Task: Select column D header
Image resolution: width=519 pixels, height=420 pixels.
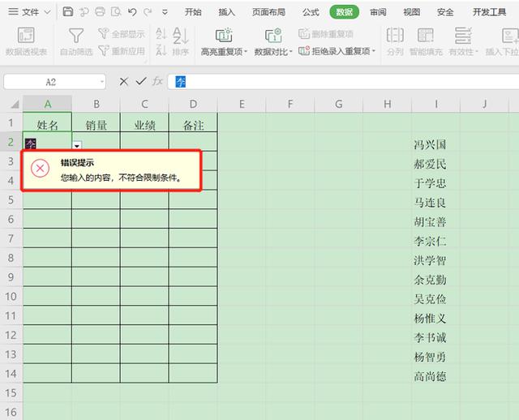Action: pyautogui.click(x=193, y=104)
